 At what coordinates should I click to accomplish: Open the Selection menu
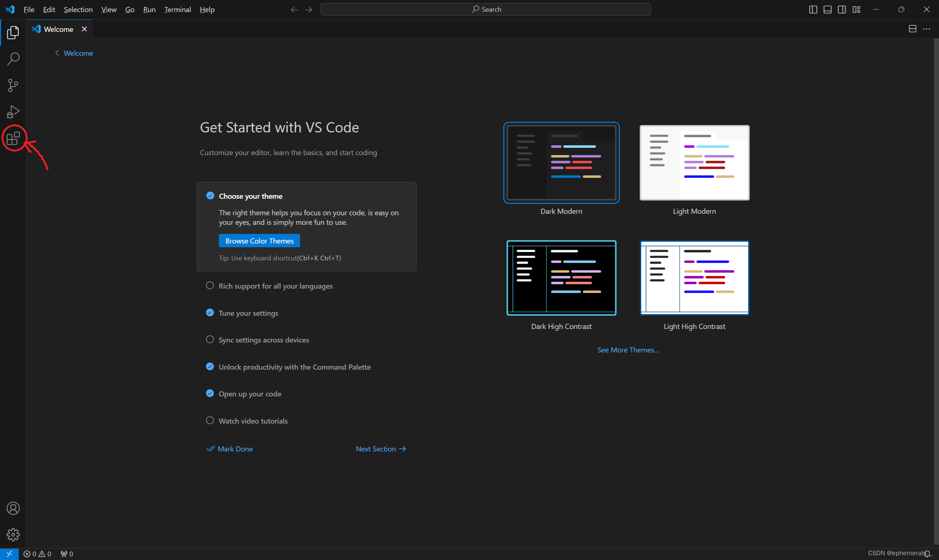click(x=78, y=10)
